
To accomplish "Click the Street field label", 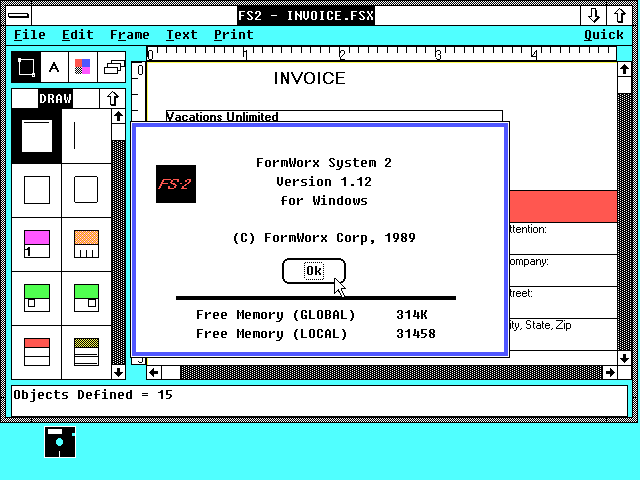I will tap(521, 293).
